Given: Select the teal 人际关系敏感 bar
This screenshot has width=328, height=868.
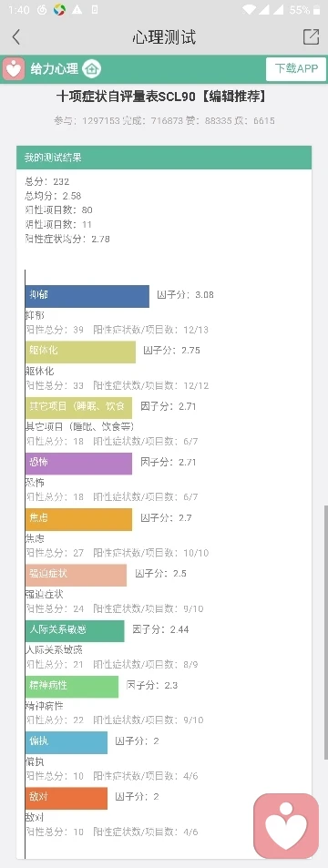Looking at the screenshot, I should coord(75,631).
